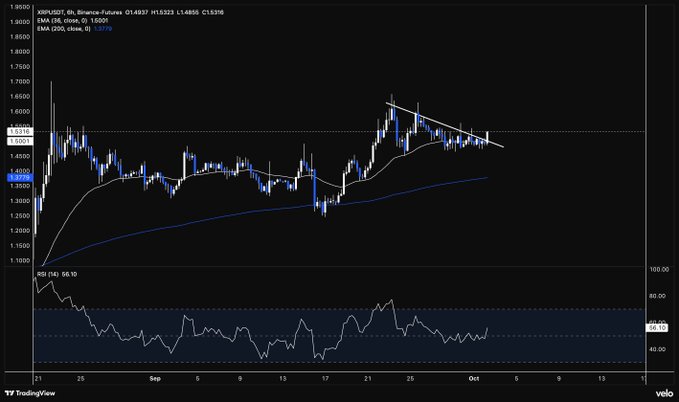Click the 56.10 value in RSI legend

point(69,274)
